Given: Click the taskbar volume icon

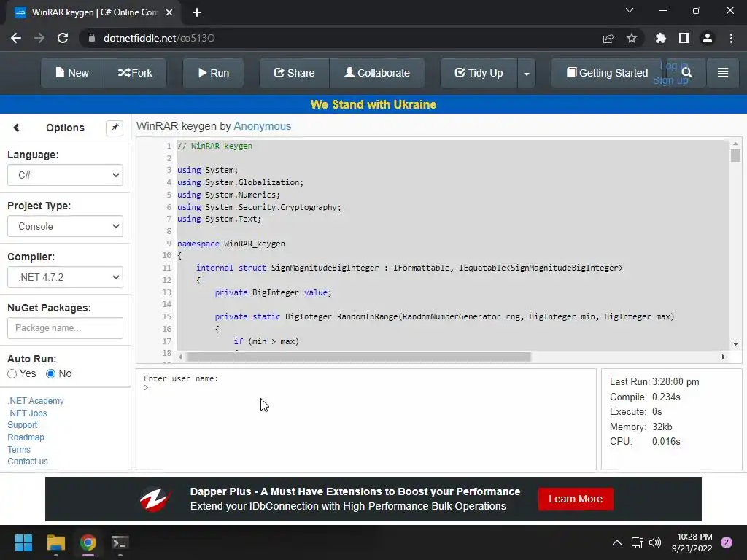Looking at the screenshot, I should click(x=655, y=542).
